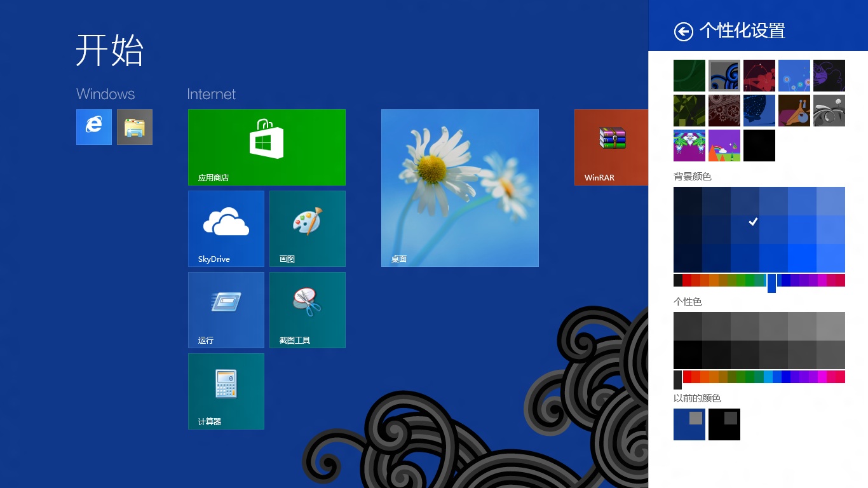Viewport: 868px width, 488px height.
Task: Choose the red flower background thumbnail
Action: [x=759, y=76]
